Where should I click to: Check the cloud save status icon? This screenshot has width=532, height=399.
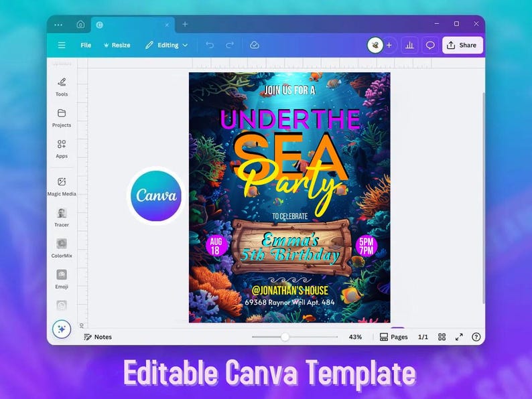tap(255, 45)
